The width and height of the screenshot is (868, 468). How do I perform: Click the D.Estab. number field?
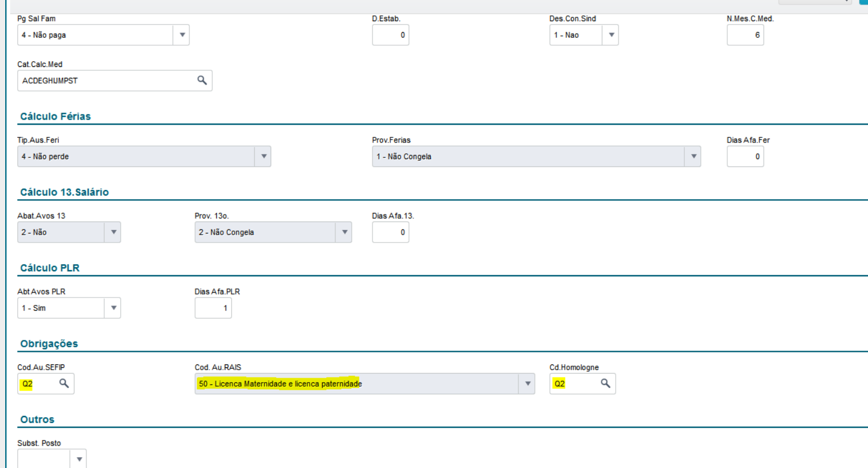390,35
